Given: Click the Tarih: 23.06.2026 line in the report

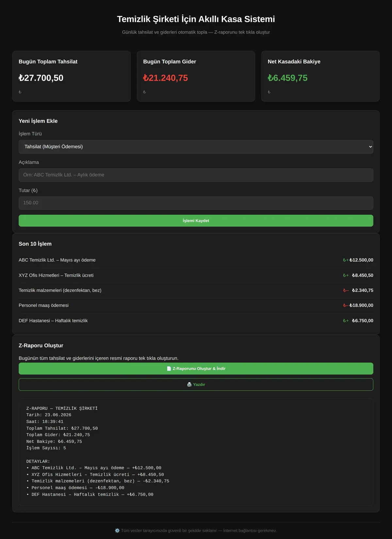Looking at the screenshot, I should coord(49,415).
